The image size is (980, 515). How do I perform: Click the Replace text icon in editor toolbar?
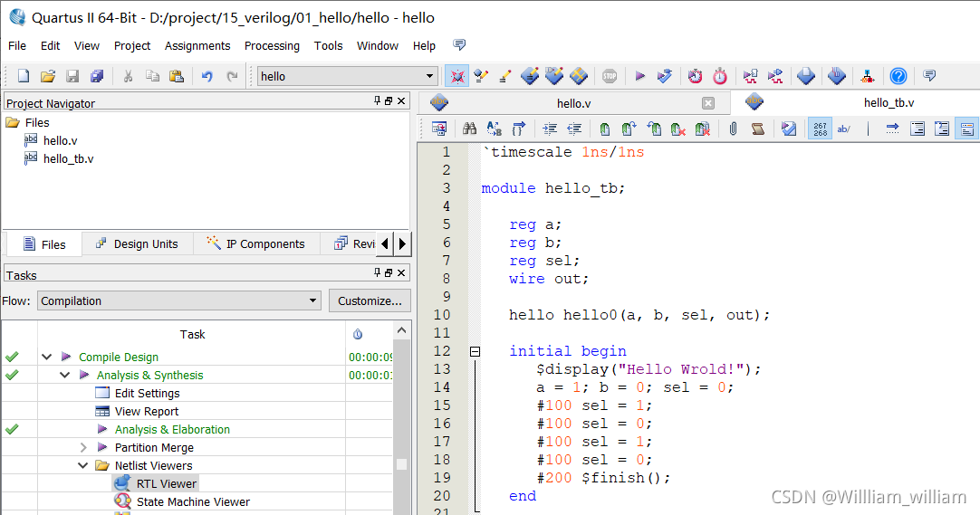pyautogui.click(x=495, y=129)
